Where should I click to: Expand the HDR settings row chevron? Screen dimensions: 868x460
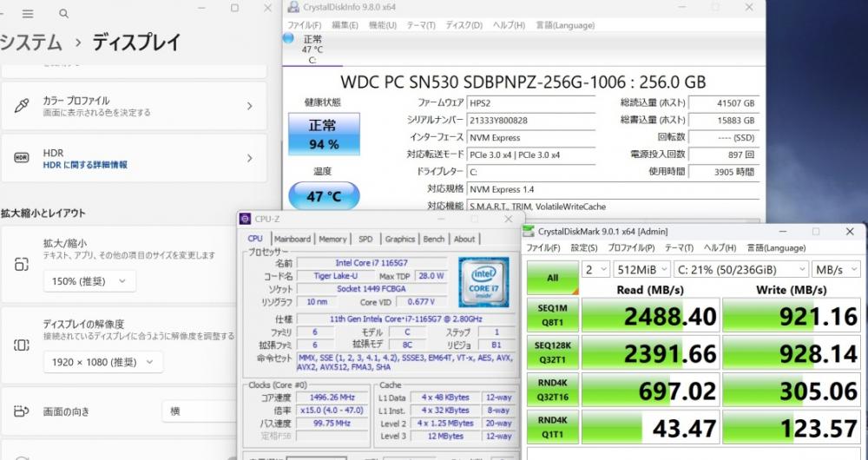250,158
